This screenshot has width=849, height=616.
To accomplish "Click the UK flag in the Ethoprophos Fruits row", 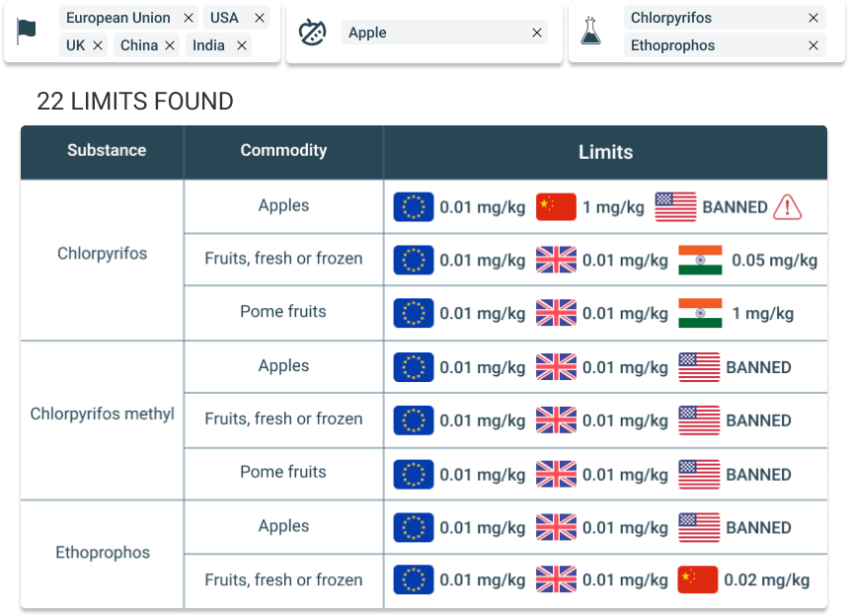I will pyautogui.click(x=556, y=579).
